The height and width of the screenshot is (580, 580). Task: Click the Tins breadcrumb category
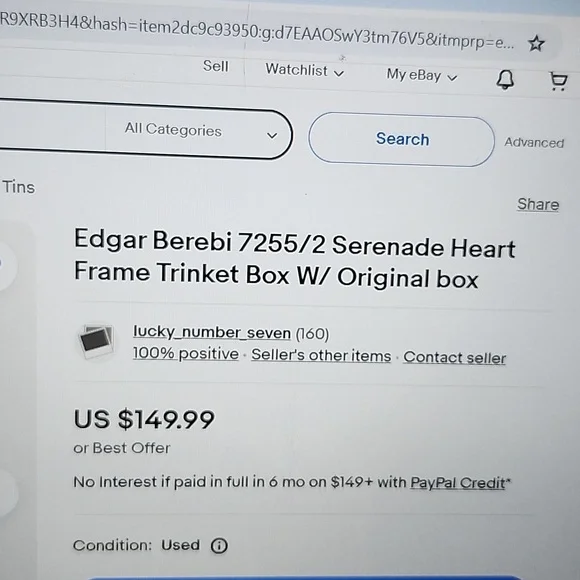(18, 187)
